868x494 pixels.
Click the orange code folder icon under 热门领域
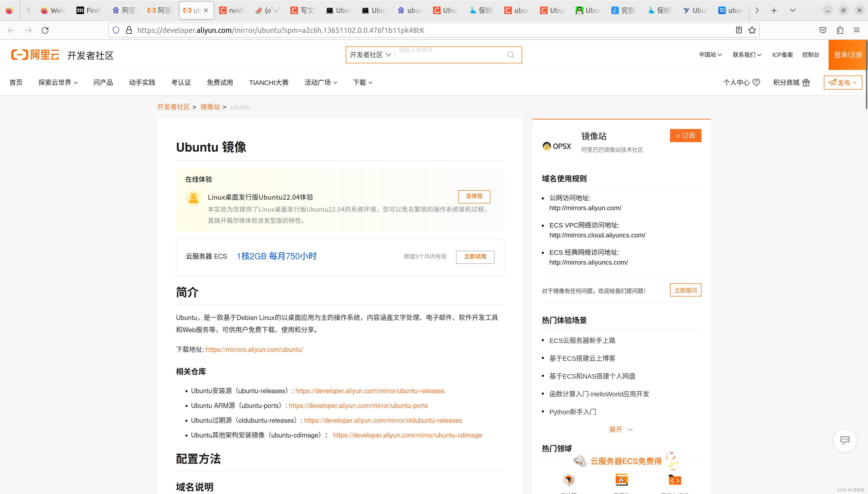coord(675,480)
